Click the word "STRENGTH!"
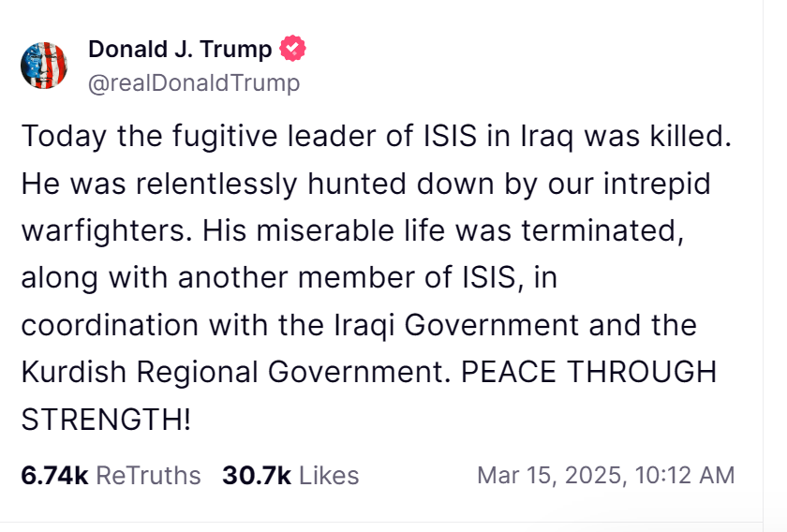 point(106,419)
